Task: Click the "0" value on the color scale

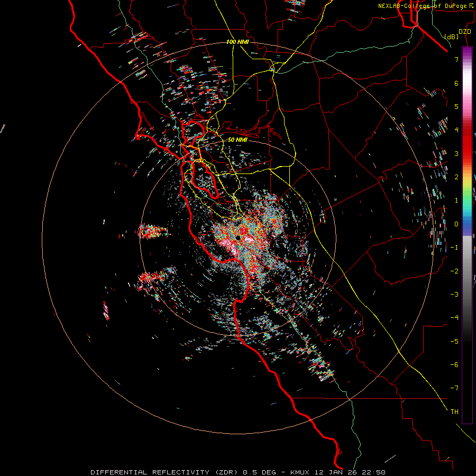Action: pos(456,224)
